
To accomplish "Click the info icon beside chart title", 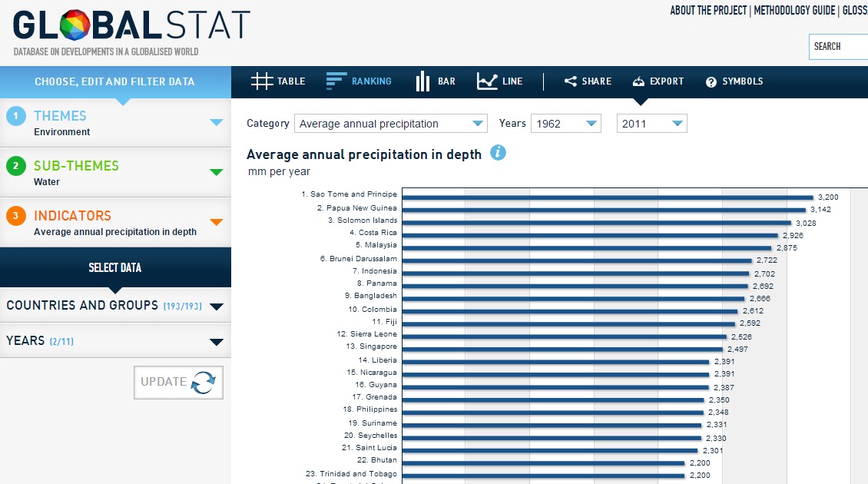I will pos(498,153).
